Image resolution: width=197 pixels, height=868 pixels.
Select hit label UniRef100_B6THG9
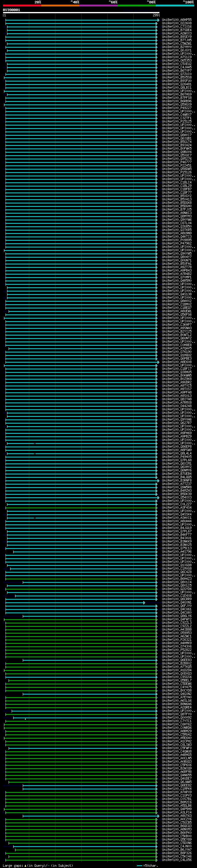(177, 94)
